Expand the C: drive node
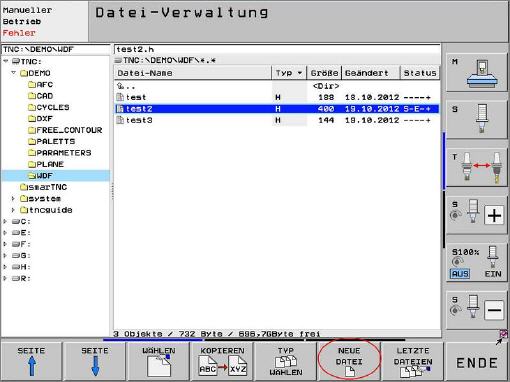The height and width of the screenshot is (382, 510). pyautogui.click(x=5, y=221)
